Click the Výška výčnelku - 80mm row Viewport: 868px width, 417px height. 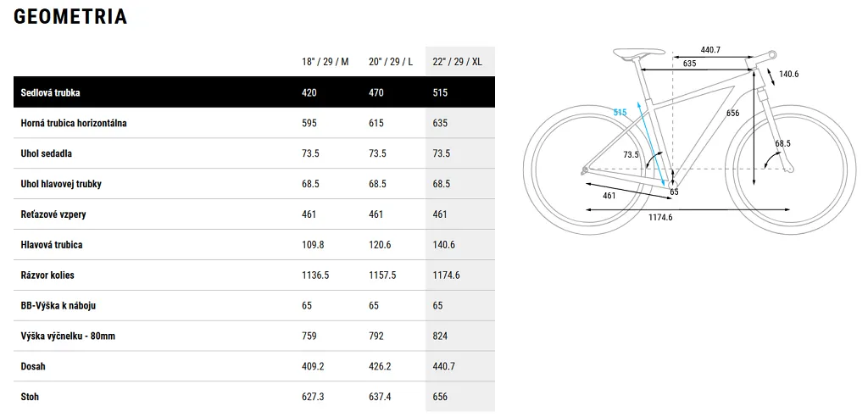click(x=254, y=336)
